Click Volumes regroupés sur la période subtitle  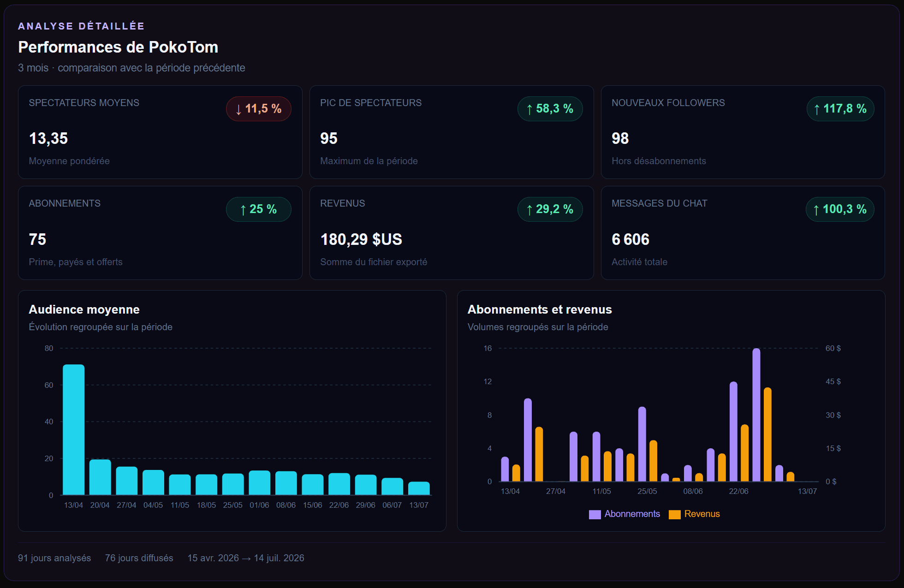tap(538, 327)
